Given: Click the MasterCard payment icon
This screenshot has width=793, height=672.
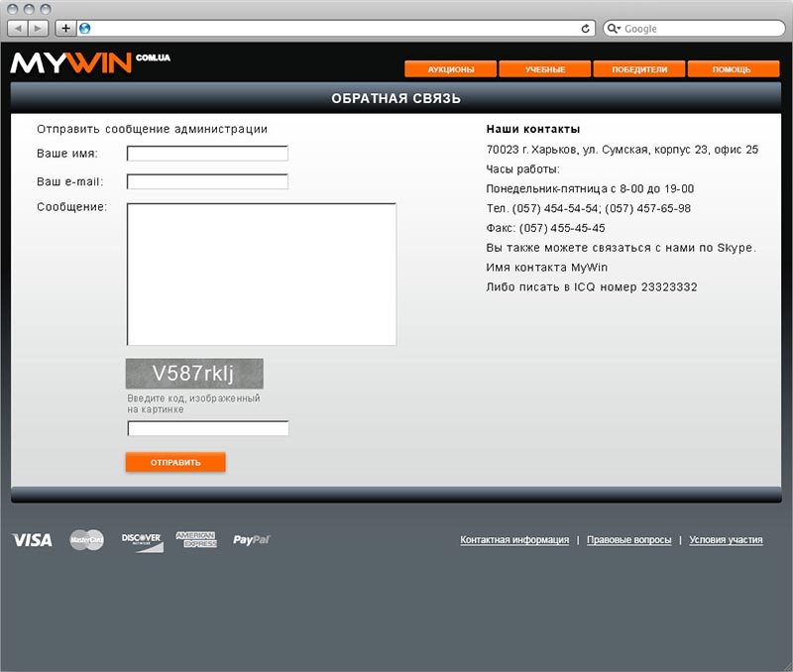Looking at the screenshot, I should coord(86,540).
